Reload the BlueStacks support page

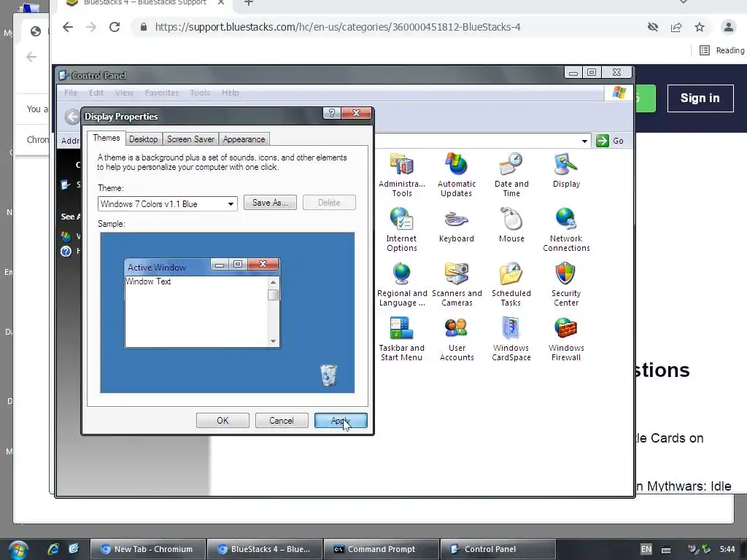pyautogui.click(x=115, y=27)
